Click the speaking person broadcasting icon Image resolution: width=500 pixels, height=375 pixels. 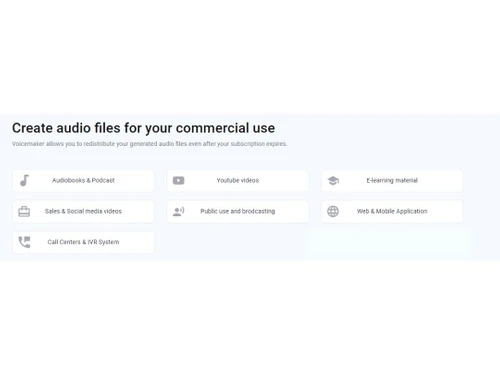(178, 211)
